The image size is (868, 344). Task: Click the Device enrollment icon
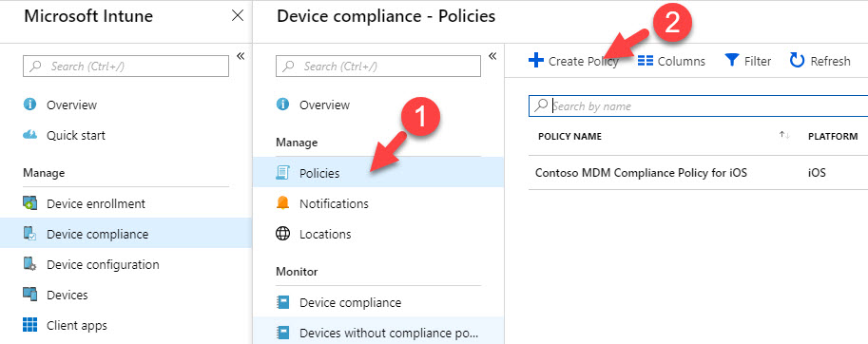click(x=29, y=203)
